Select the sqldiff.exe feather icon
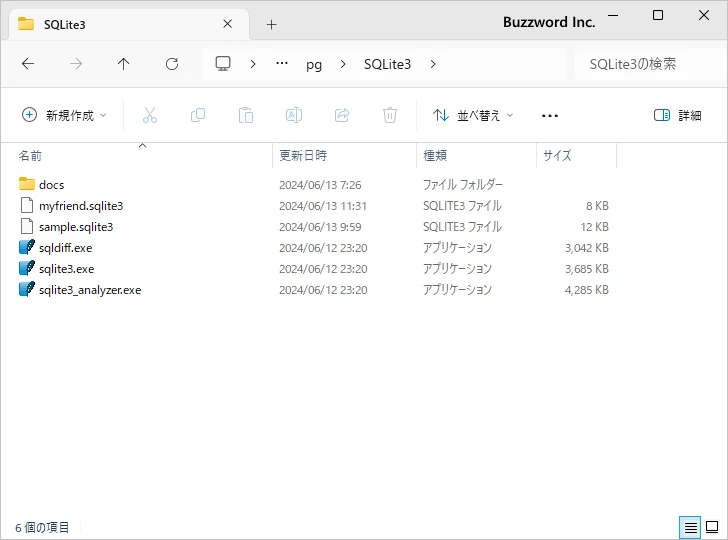728x540 pixels. pyautogui.click(x=27, y=247)
